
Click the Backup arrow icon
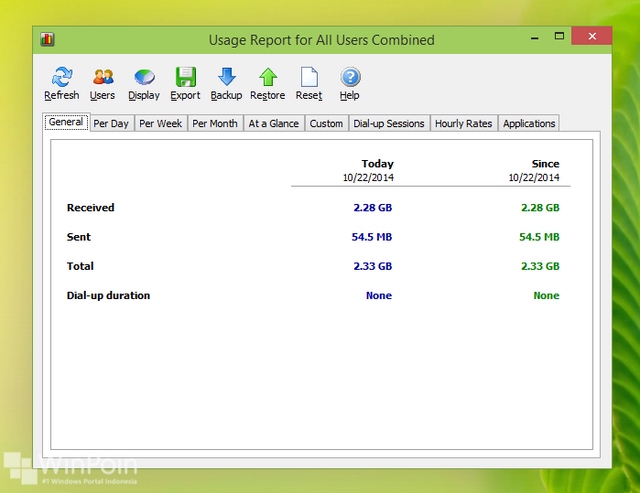(x=226, y=78)
